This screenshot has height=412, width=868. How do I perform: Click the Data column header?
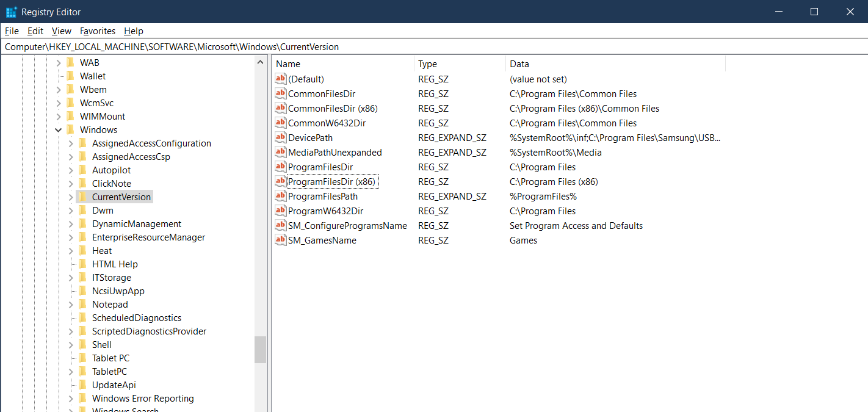click(519, 63)
